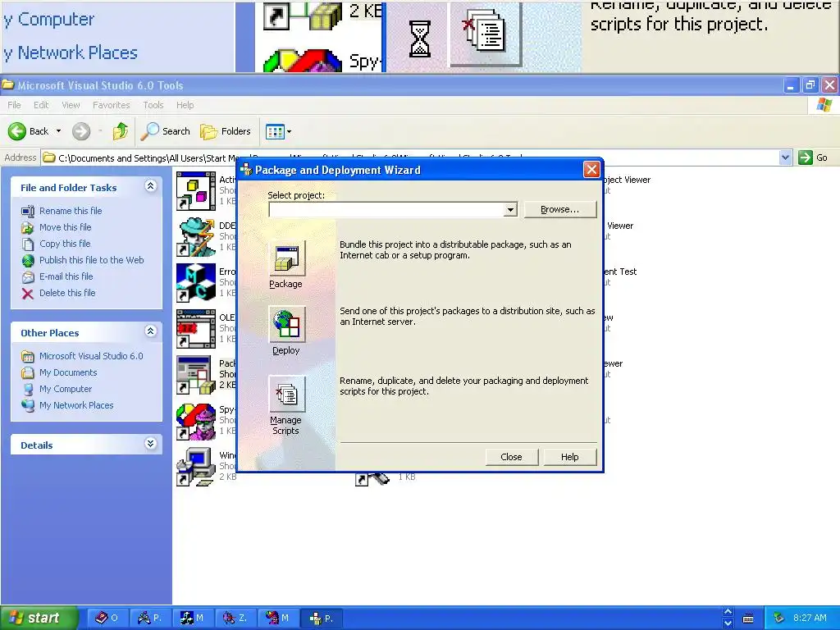Viewport: 840px width, 630px height.
Task: Click the Back arrow in Explorer toolbar
Action: coord(17,131)
